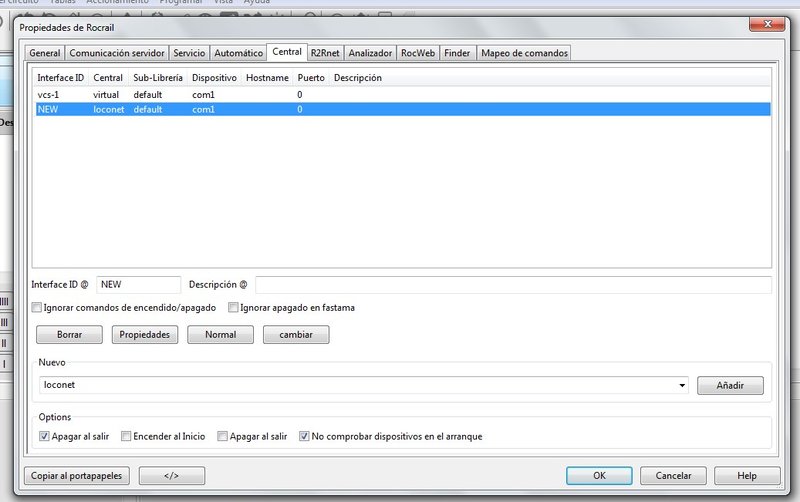Image resolution: width=800 pixels, height=502 pixels.
Task: Click the </> XML button
Action: pos(172,475)
